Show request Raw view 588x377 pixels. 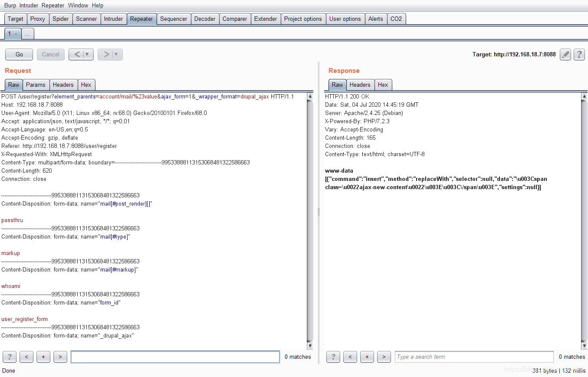tap(13, 85)
